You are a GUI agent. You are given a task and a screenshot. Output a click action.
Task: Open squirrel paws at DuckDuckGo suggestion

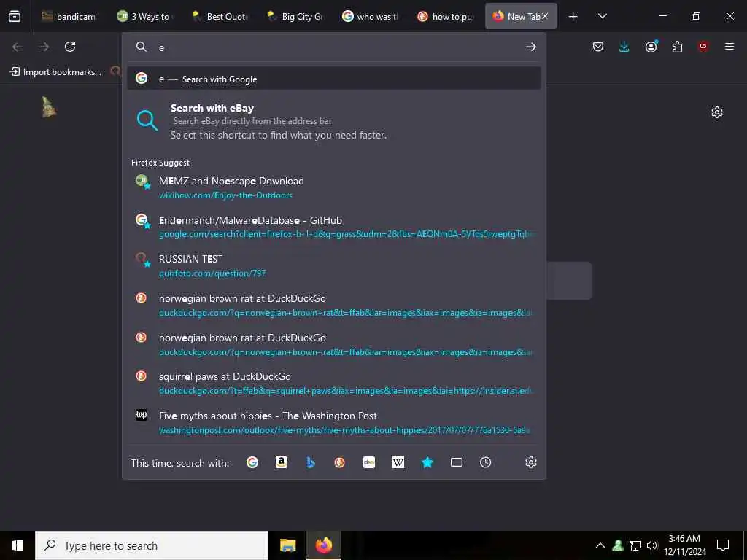[334, 384]
